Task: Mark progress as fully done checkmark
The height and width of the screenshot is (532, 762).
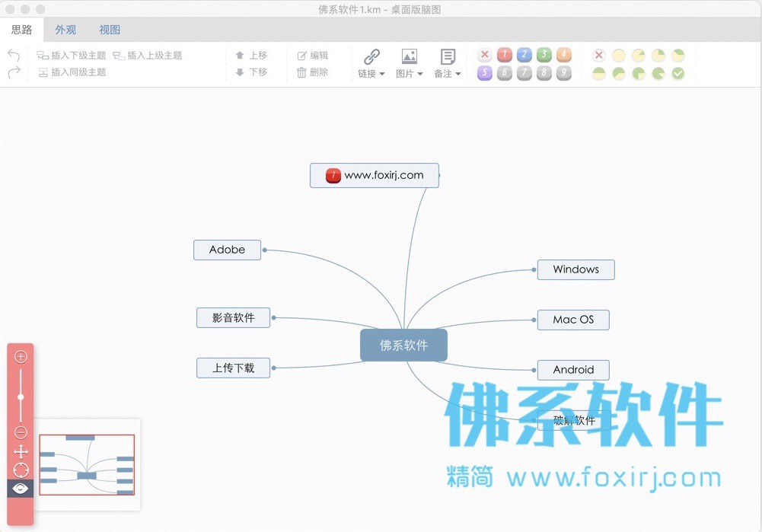Action: (678, 73)
